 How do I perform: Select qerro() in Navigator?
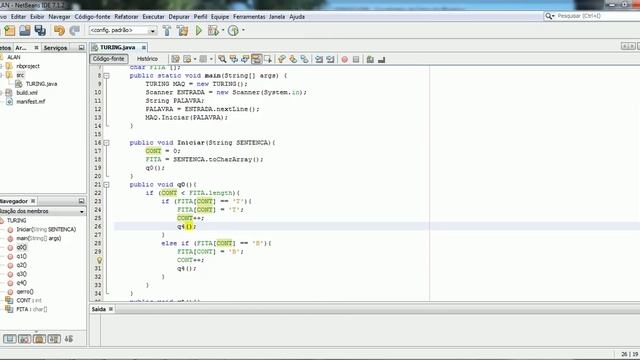point(25,291)
